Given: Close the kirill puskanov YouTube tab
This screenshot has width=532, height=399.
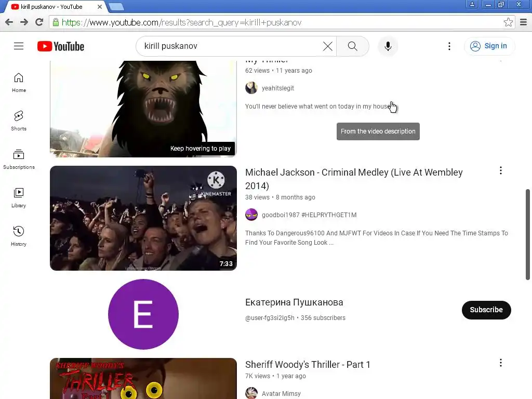Looking at the screenshot, I should tap(100, 7).
